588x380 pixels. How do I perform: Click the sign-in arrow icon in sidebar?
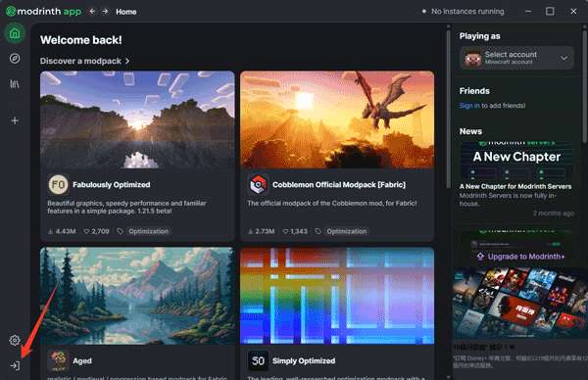pyautogui.click(x=15, y=365)
